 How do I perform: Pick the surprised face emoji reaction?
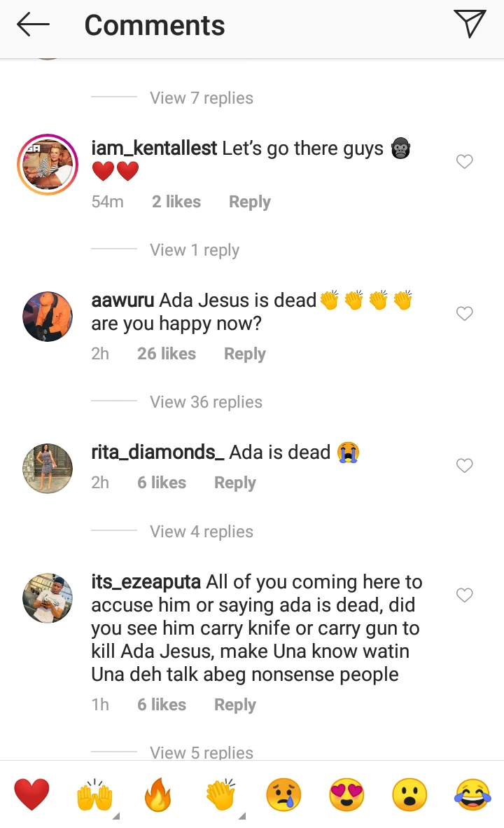(x=409, y=796)
